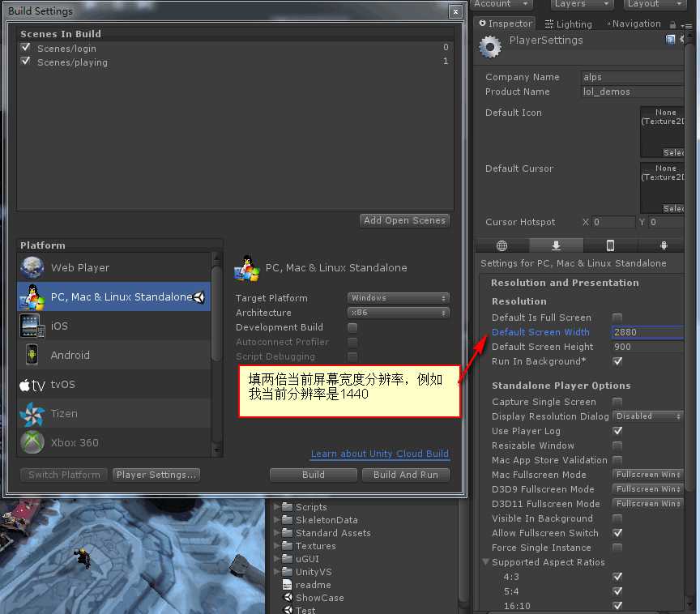Open Learn about Unity Cloud Build link
This screenshot has height=614, width=700.
tap(380, 454)
